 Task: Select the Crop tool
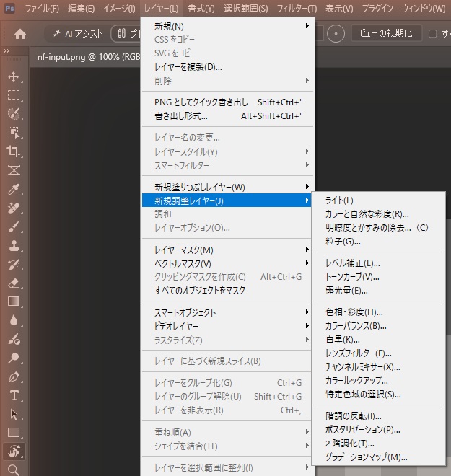click(x=14, y=151)
